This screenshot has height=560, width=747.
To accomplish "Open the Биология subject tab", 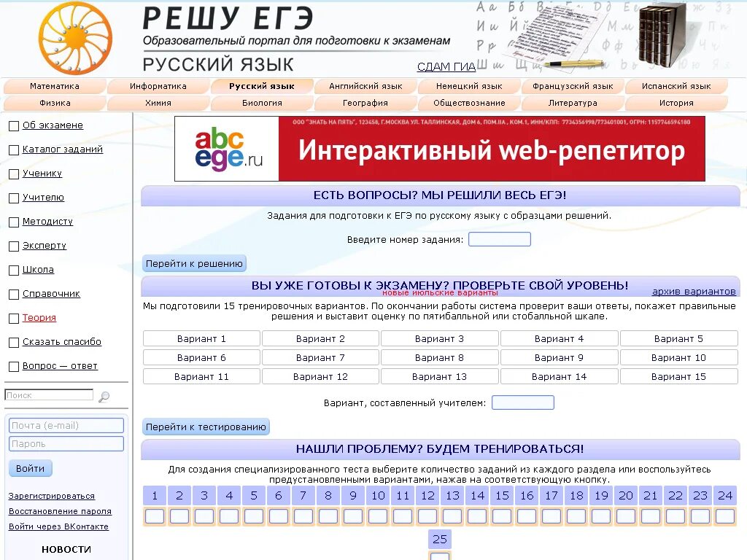I will coord(262,103).
